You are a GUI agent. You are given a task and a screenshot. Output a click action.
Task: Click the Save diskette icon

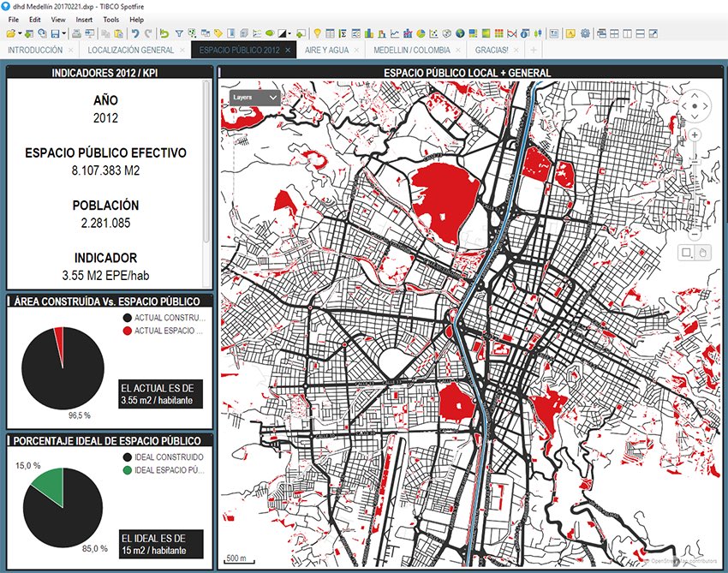56,33
